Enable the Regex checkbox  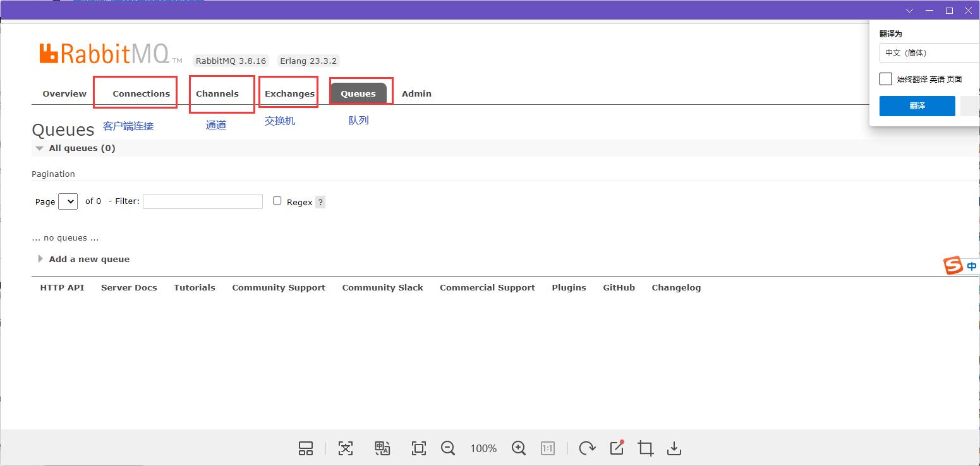pyautogui.click(x=277, y=201)
